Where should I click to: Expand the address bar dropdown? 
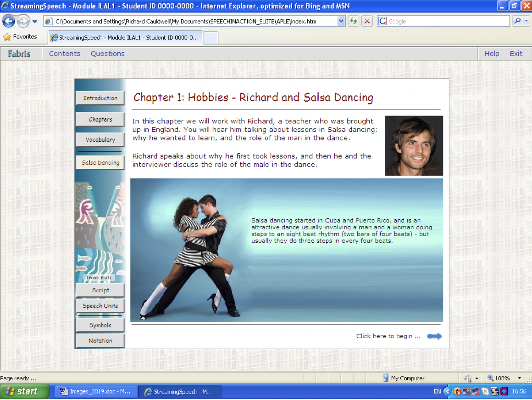tap(341, 21)
